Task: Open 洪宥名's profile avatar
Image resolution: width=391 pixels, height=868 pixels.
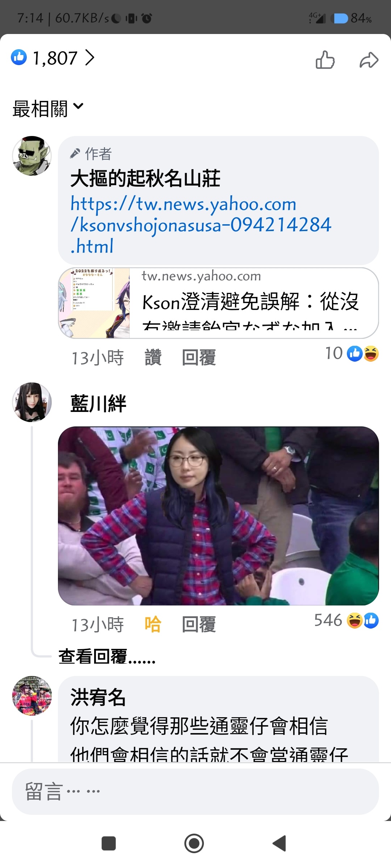Action: tap(32, 696)
